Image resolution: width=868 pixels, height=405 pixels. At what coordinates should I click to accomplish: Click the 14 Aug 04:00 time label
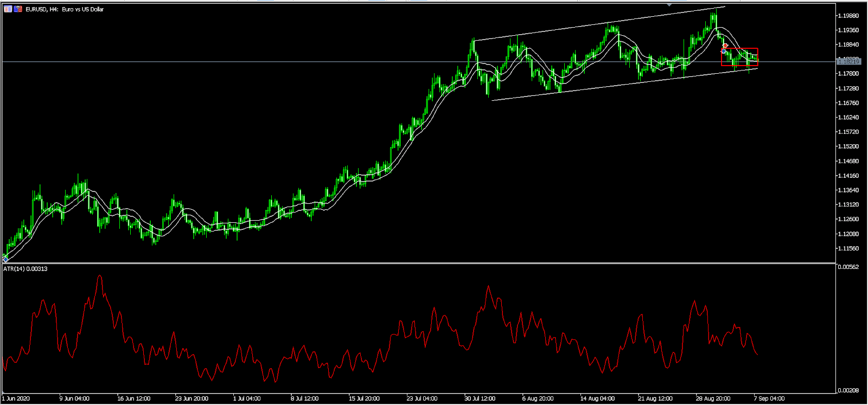(597, 398)
